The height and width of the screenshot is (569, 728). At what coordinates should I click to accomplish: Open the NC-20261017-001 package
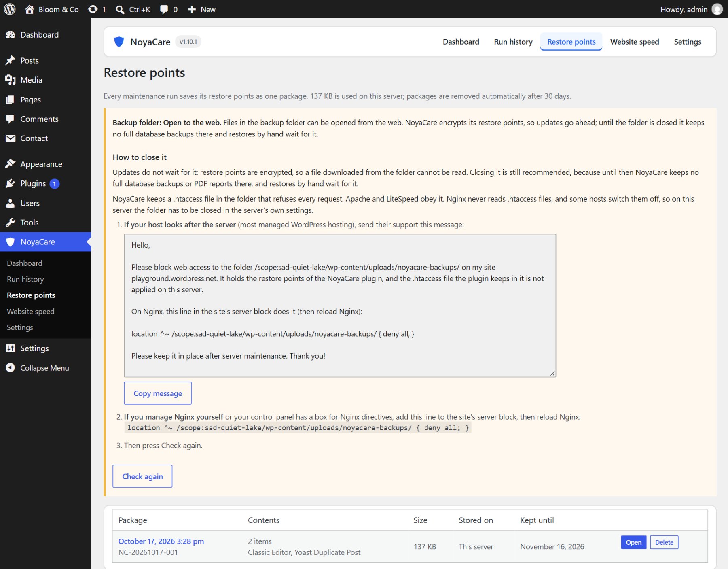pyautogui.click(x=633, y=542)
